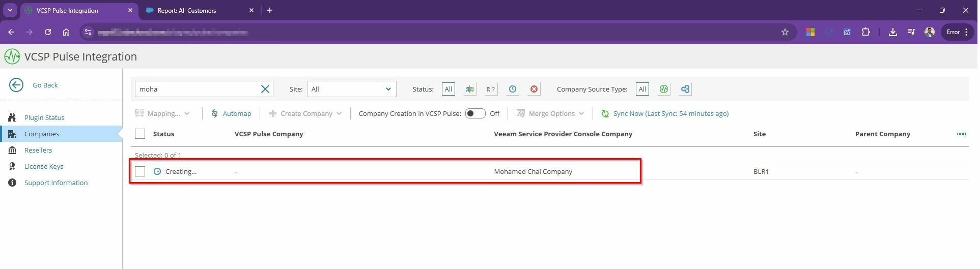This screenshot has width=980, height=269.
Task: Close the Report: All Customers tab
Action: click(x=251, y=10)
